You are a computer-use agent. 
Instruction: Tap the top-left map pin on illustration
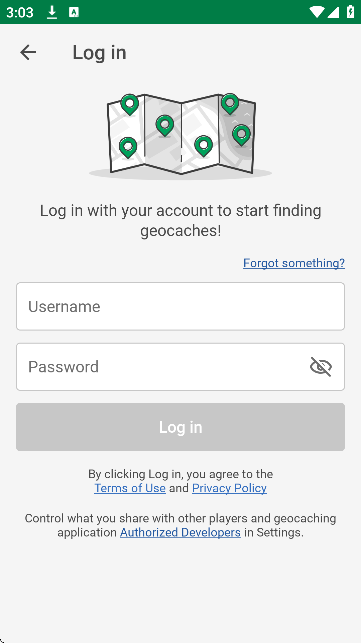[130, 105]
